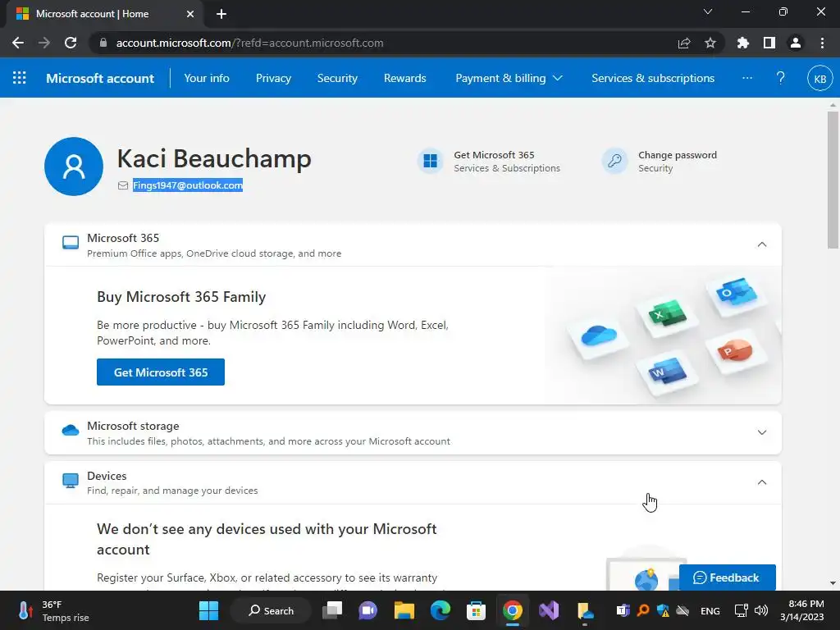Click the mail icon beside the email address
Screen dimensions: 840x630
[x=123, y=185]
